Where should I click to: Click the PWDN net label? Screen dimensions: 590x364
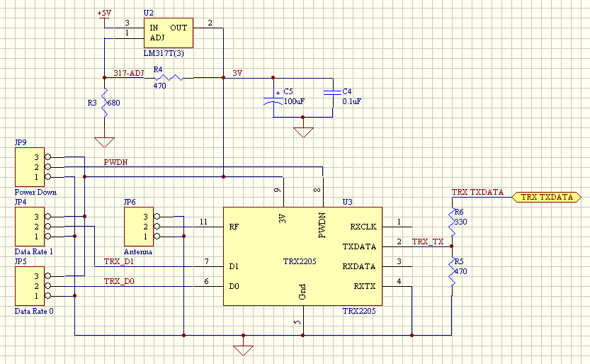115,162
